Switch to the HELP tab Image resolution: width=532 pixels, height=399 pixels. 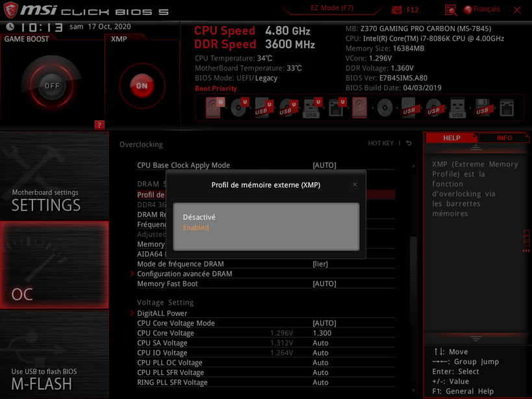click(451, 138)
